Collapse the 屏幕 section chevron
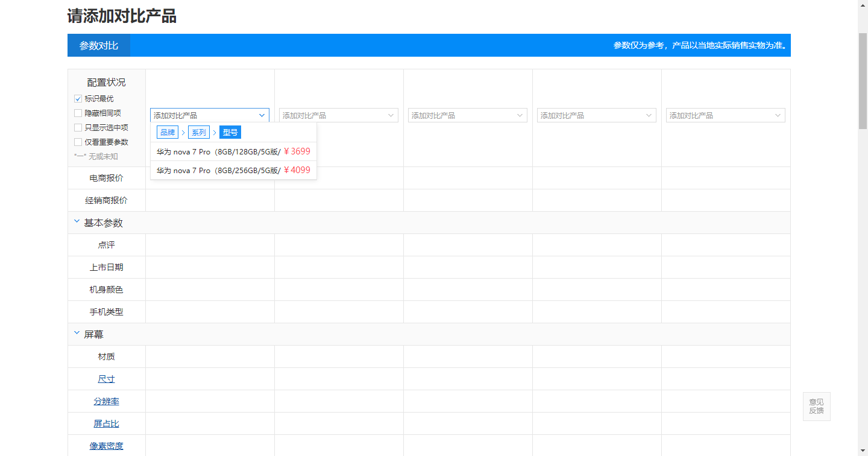Image resolution: width=868 pixels, height=456 pixels. point(77,333)
